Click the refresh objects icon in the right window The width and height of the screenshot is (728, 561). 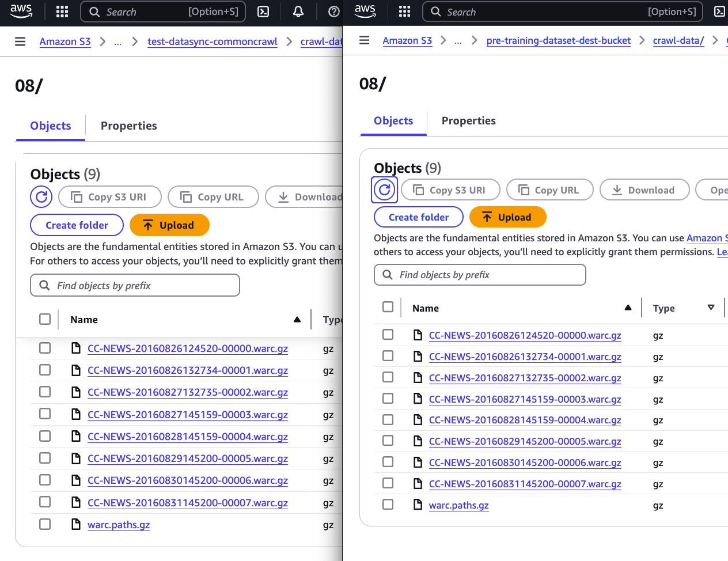(384, 189)
